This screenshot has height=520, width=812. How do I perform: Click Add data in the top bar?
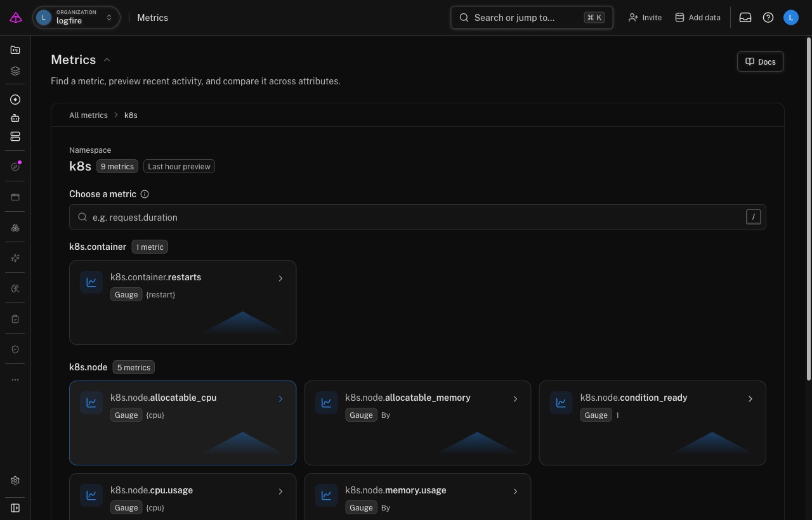coord(697,18)
